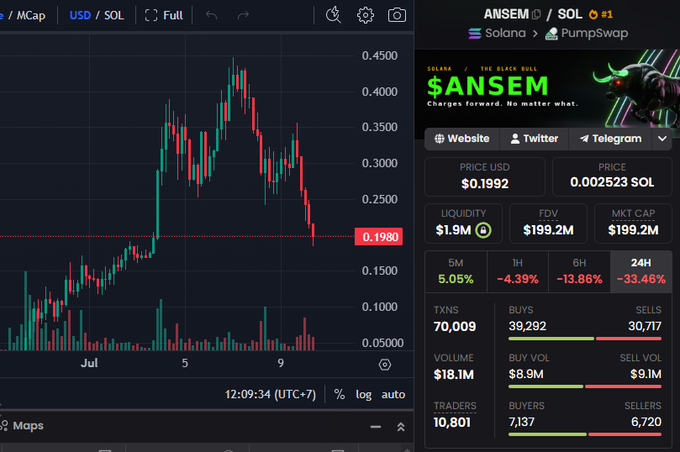Click the MKT CAP $199.2M box
This screenshot has width=680, height=452.
point(633,223)
